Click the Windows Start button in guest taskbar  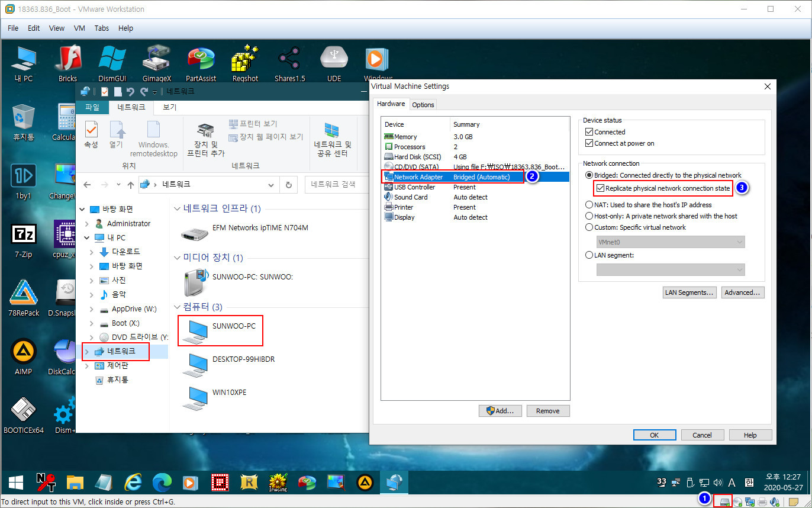click(16, 483)
